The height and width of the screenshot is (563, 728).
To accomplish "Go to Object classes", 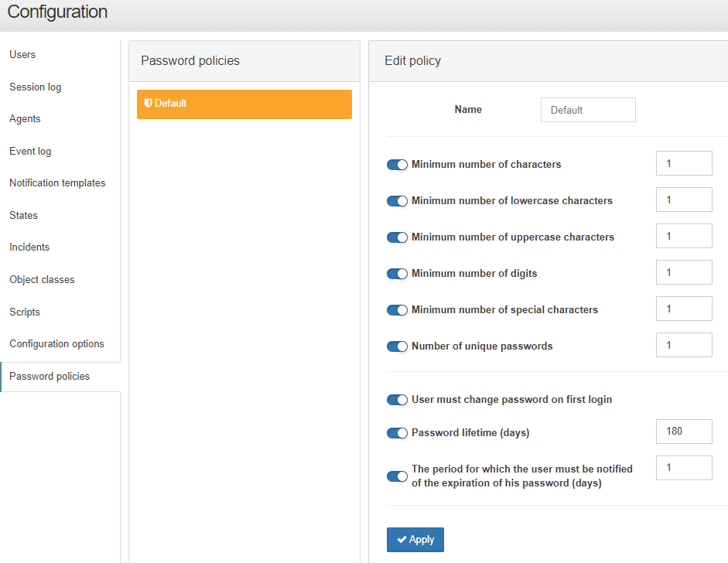I will [42, 279].
